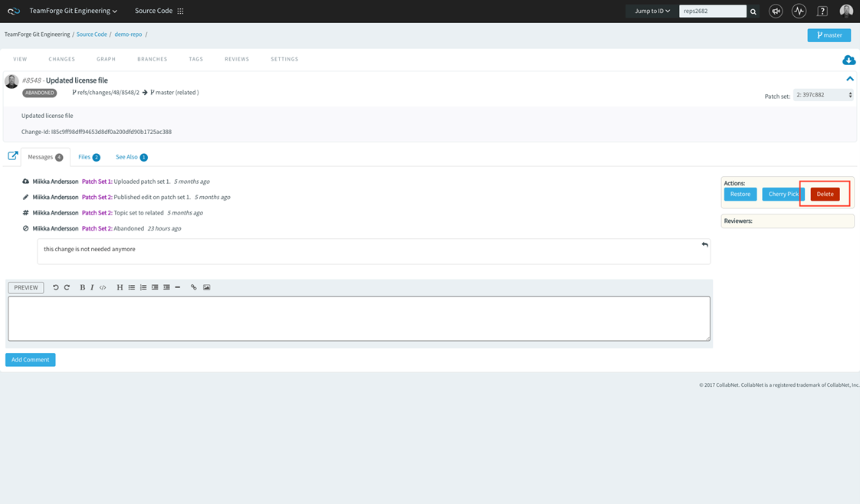The image size is (860, 504).
Task: Switch to the CHANGES tab
Action: [61, 59]
